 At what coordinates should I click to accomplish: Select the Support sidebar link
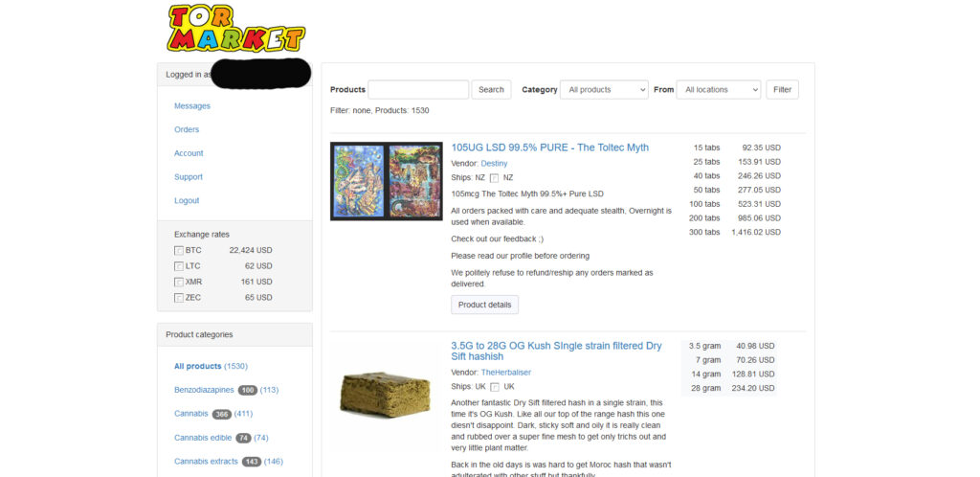[x=189, y=177]
